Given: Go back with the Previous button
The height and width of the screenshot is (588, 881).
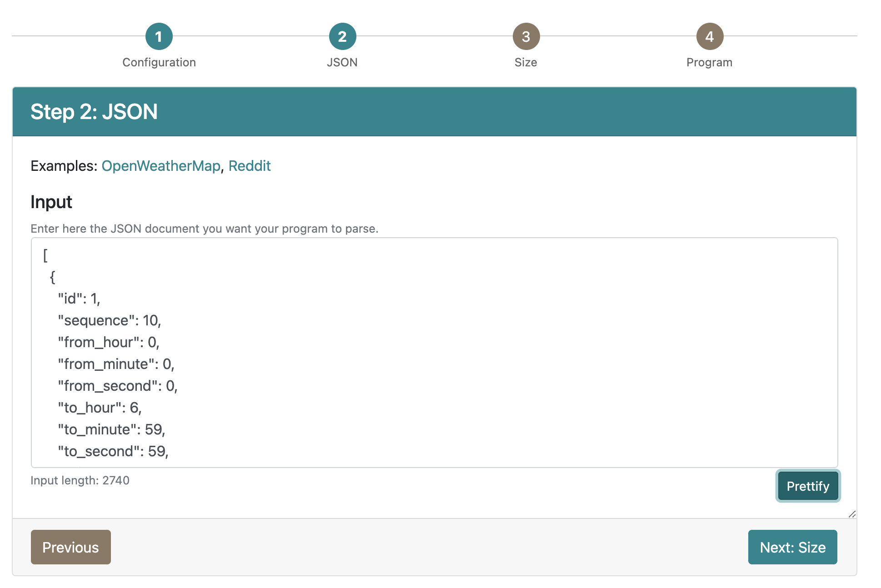Looking at the screenshot, I should (71, 547).
